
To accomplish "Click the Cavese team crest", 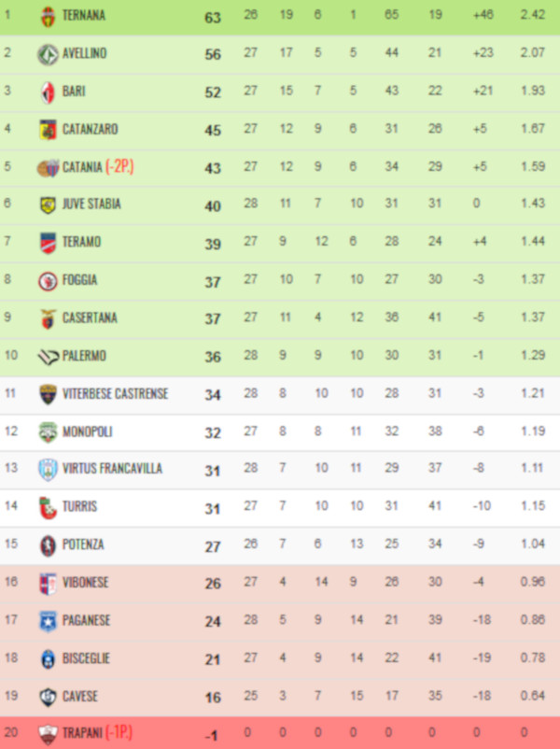I will point(48,697).
